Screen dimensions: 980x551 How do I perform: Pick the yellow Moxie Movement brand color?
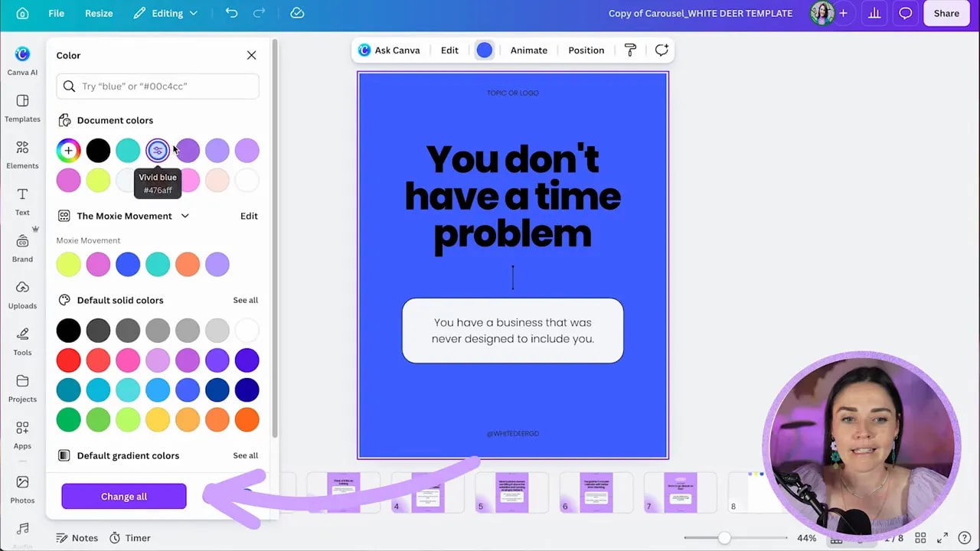pos(68,264)
